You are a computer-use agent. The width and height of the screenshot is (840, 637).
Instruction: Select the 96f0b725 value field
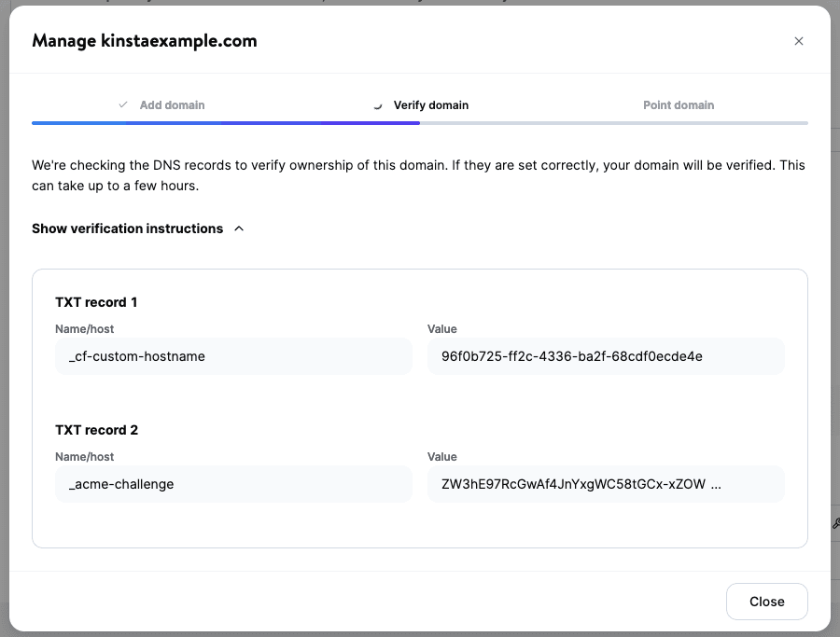coord(605,355)
